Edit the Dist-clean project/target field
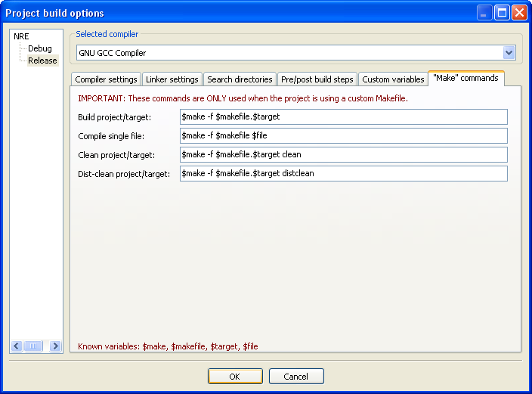The image size is (532, 394). pos(343,174)
